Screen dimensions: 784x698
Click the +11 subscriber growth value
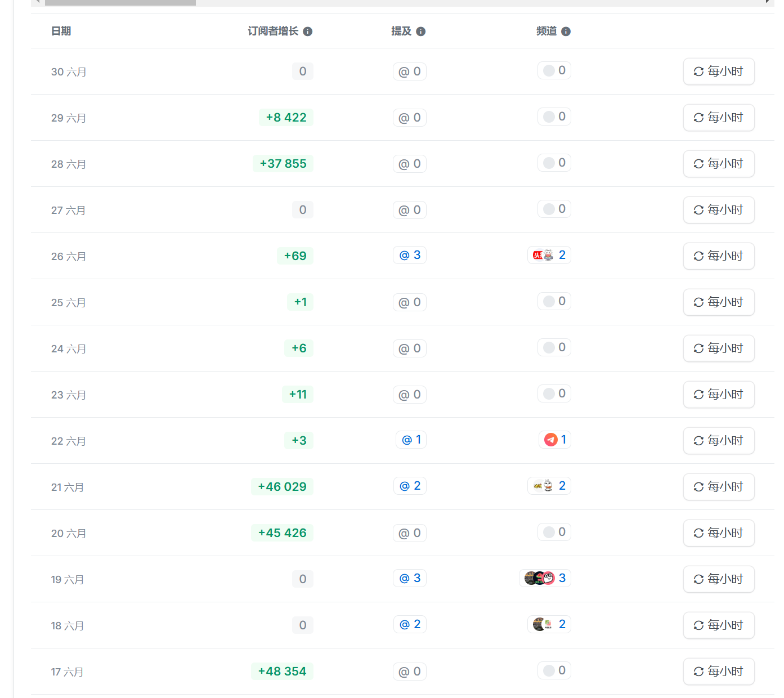point(298,395)
